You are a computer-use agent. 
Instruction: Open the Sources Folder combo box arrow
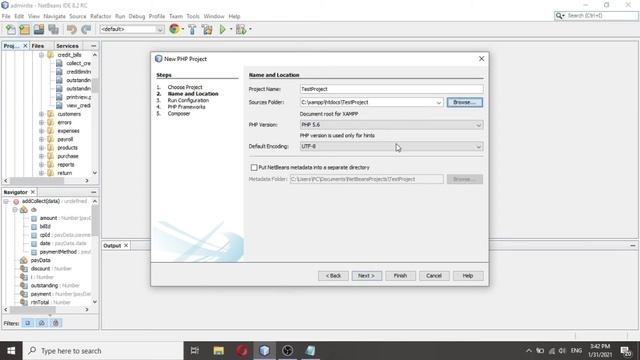tap(439, 102)
